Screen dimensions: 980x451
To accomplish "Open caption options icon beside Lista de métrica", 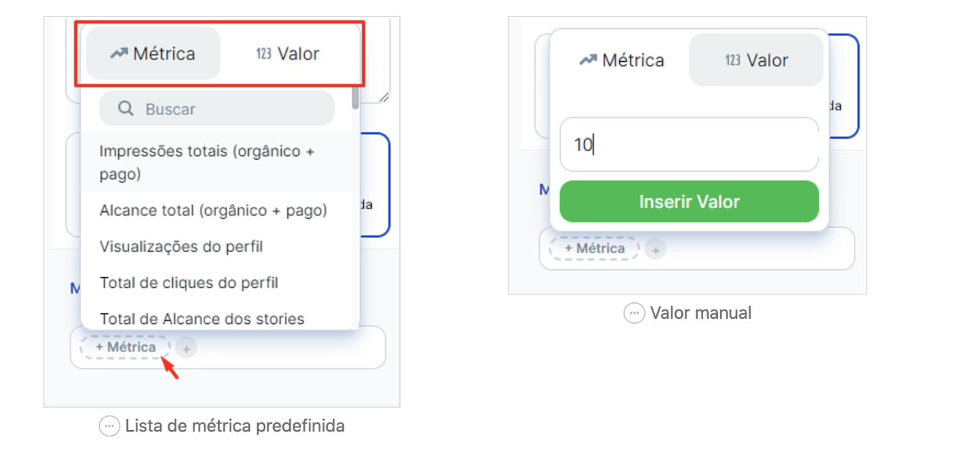I will [x=109, y=426].
